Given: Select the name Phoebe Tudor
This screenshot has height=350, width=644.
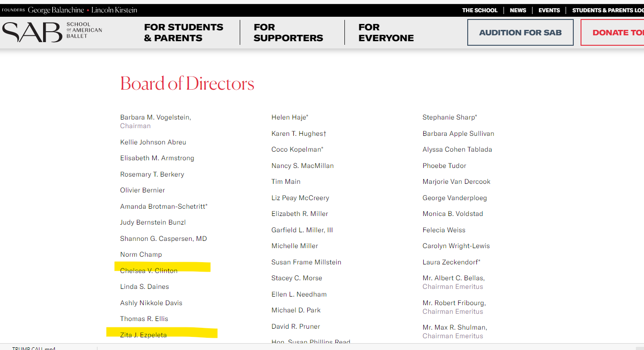Looking at the screenshot, I should pos(444,166).
